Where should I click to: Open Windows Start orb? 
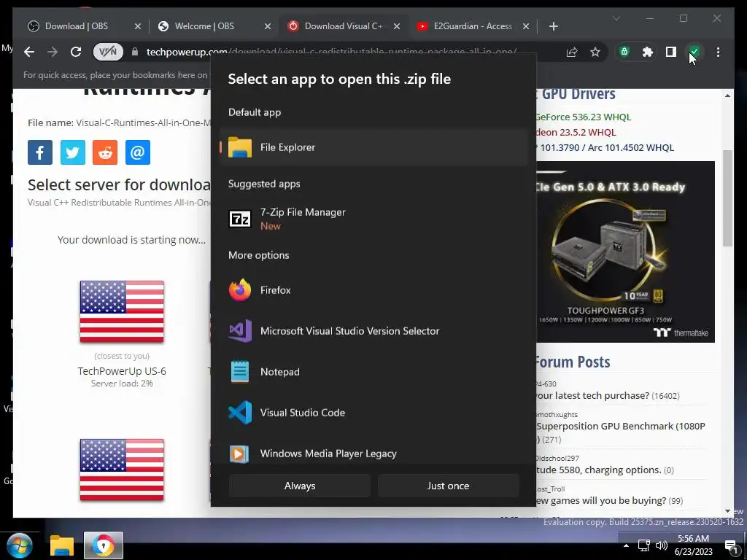20,545
